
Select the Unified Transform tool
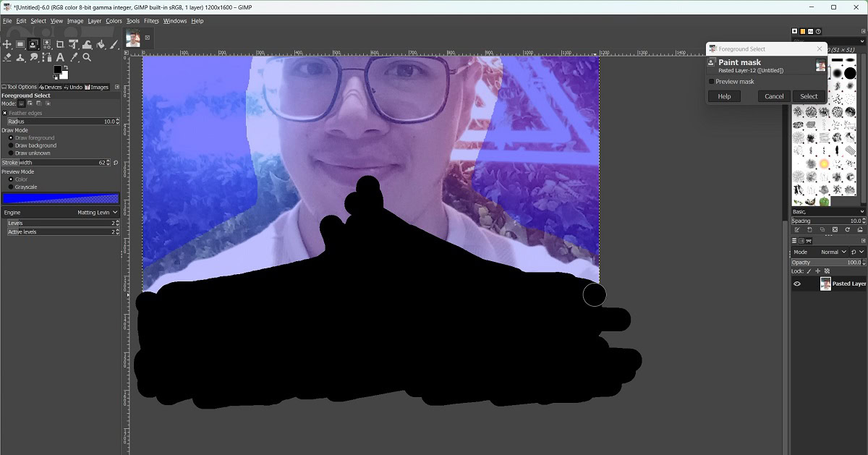coord(73,44)
